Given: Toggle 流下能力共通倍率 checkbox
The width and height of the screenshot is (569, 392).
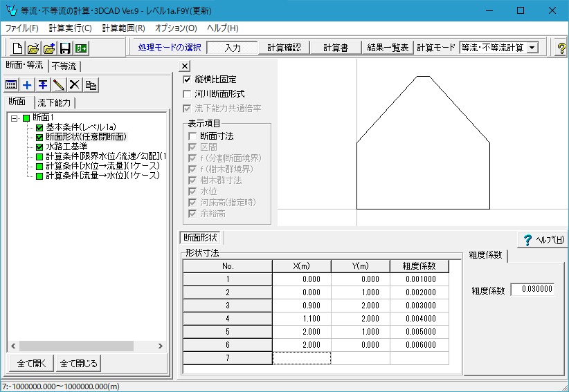Looking at the screenshot, I should click(x=187, y=109).
